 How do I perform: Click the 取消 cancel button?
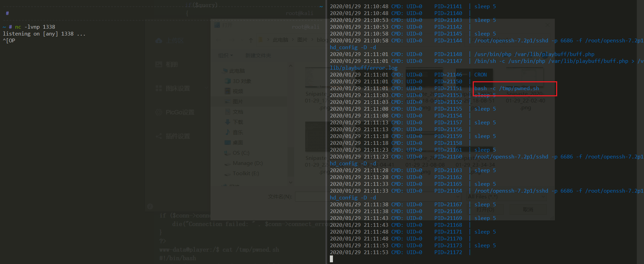pos(528,210)
